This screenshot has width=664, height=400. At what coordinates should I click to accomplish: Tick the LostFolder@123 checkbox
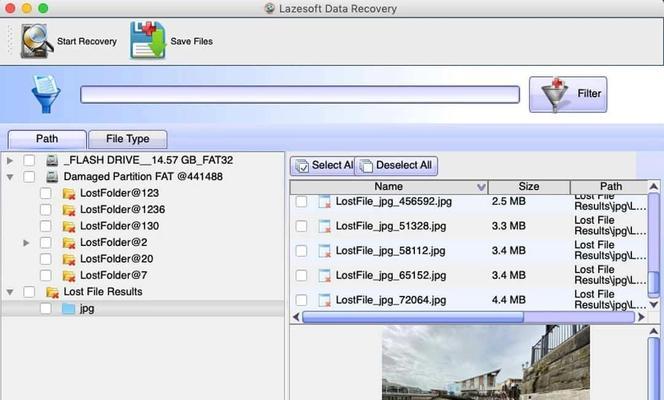point(46,193)
